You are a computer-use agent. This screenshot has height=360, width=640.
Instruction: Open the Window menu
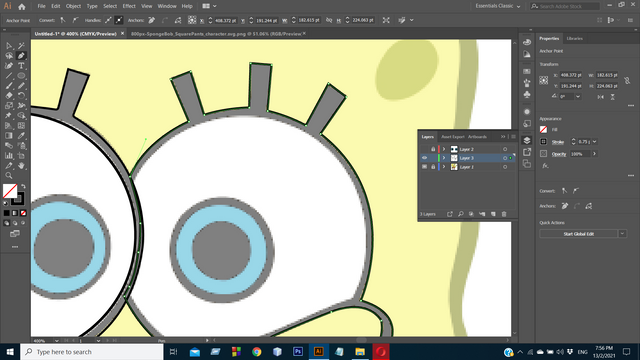pos(167,6)
